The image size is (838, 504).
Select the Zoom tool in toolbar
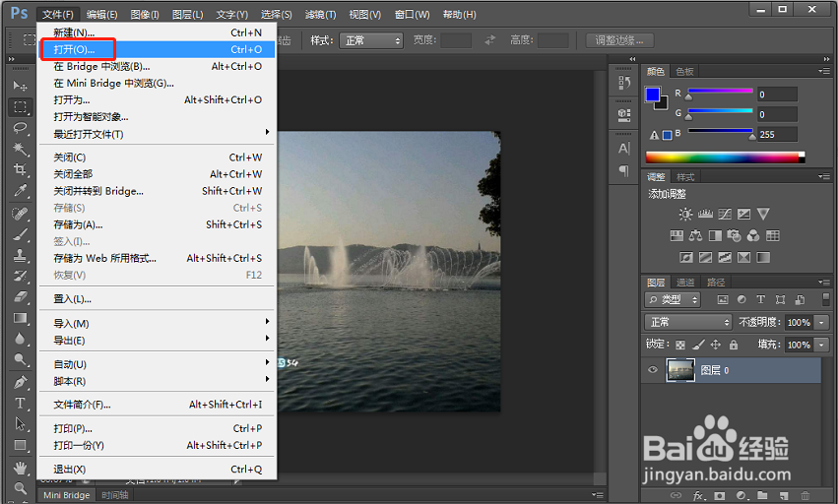tap(21, 488)
